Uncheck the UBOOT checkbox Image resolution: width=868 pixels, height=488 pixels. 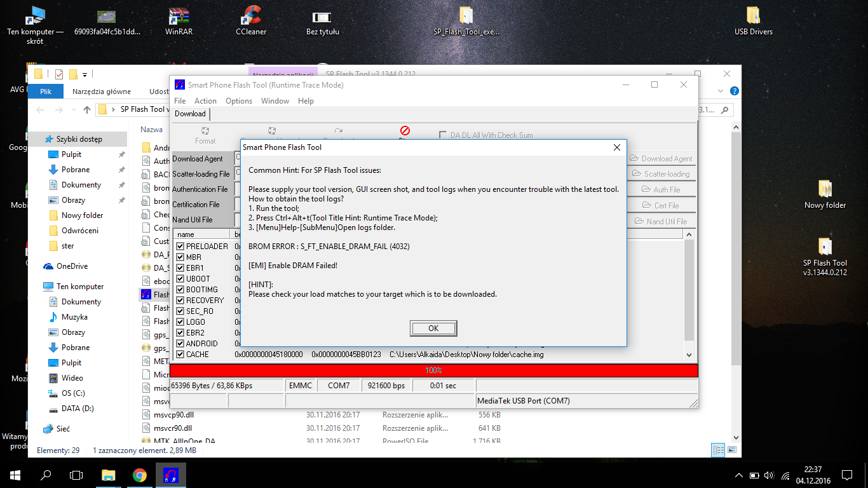(x=180, y=279)
